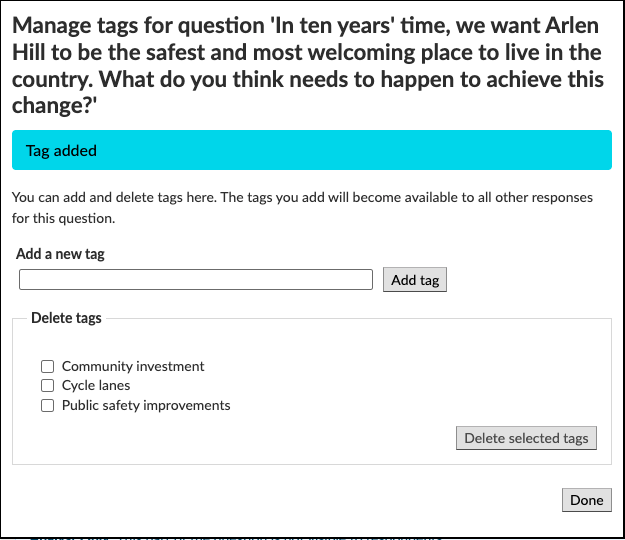Click the 'Add a new tag' field label

pos(60,254)
